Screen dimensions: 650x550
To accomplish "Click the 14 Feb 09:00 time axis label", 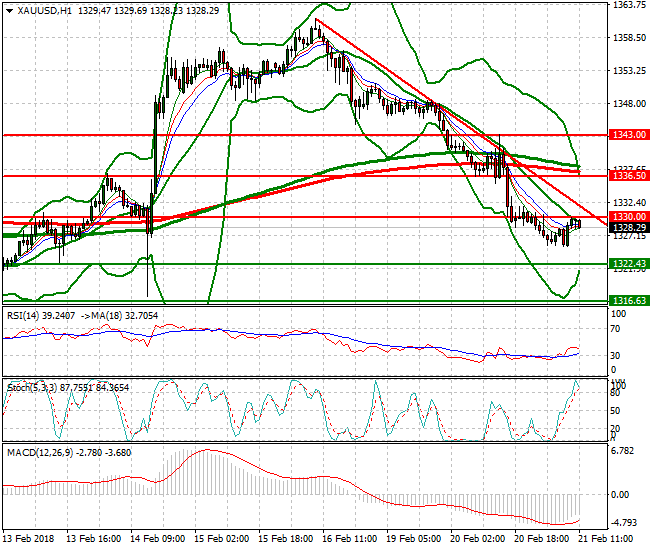I will [x=158, y=539].
